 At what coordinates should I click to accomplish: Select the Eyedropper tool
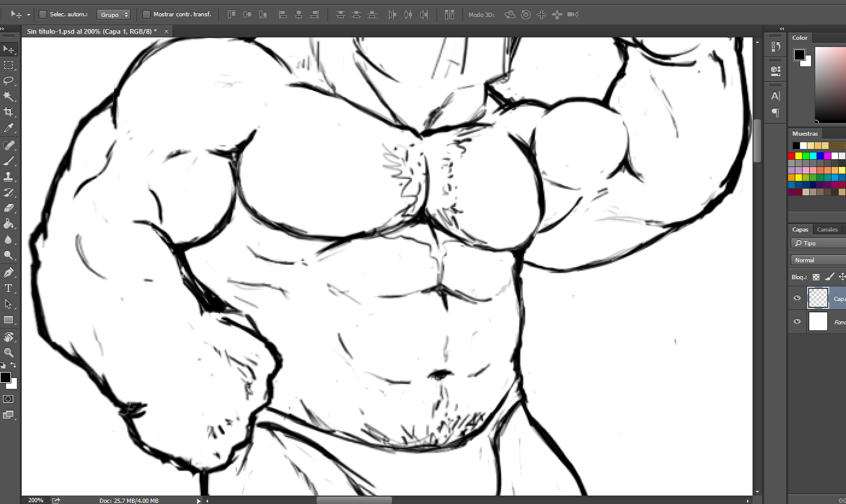[x=8, y=128]
